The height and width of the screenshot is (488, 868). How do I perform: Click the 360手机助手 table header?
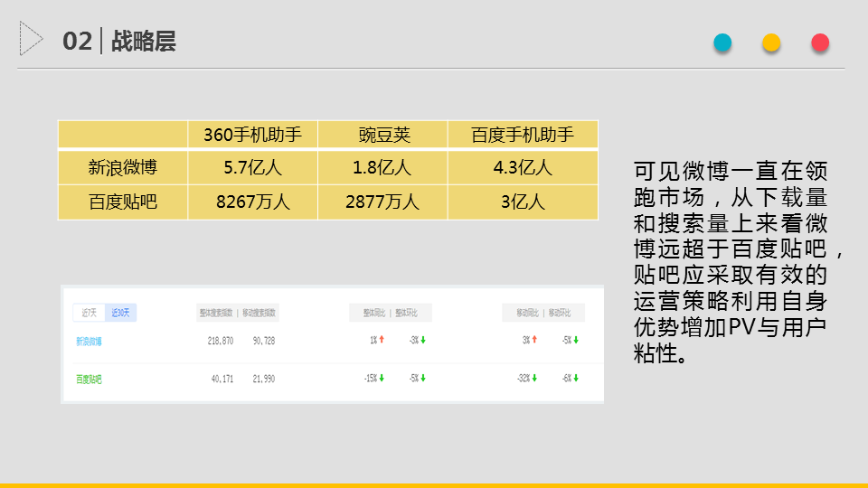coord(252,135)
